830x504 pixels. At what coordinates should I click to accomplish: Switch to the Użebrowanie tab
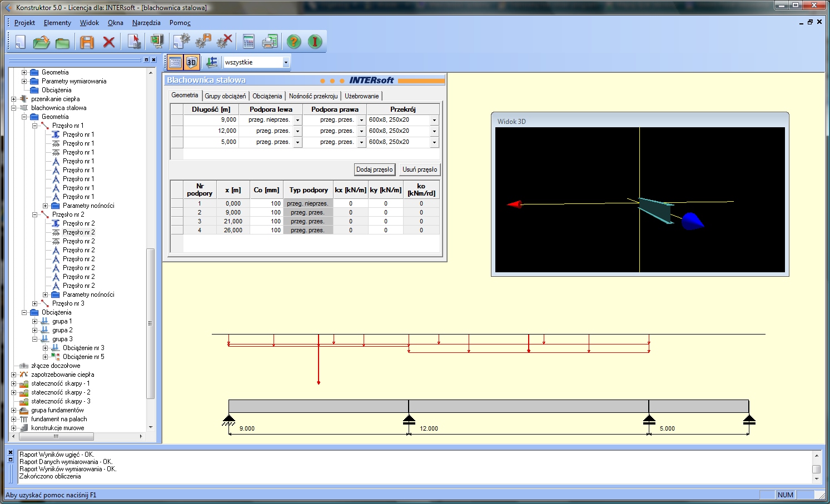pyautogui.click(x=361, y=96)
